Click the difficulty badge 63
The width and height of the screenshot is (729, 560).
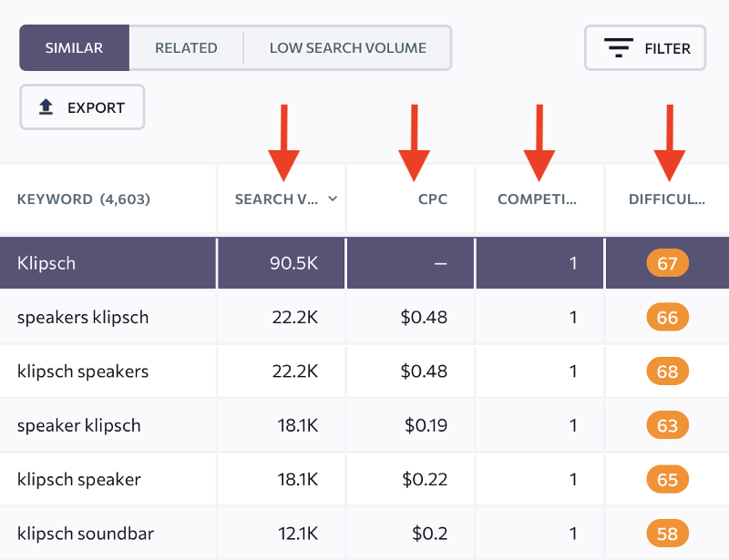(667, 425)
